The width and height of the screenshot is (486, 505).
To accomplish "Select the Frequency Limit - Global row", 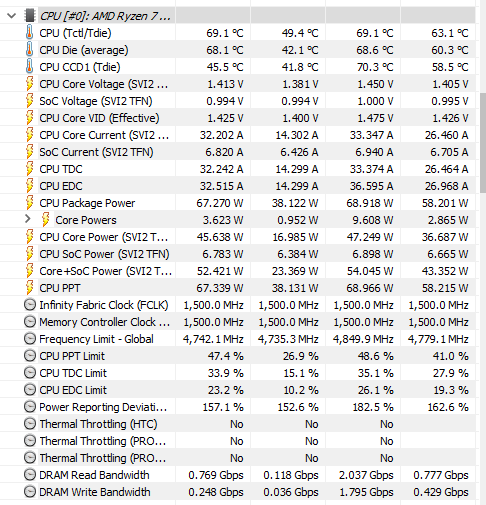I will pyautogui.click(x=238, y=339).
